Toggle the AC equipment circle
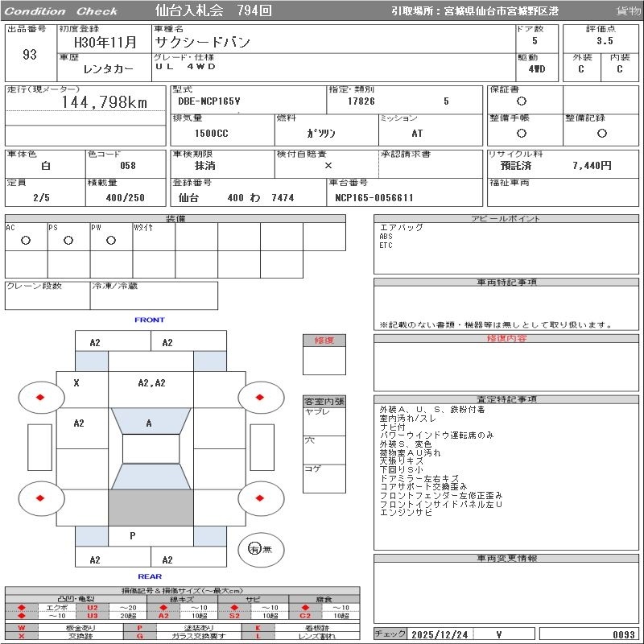Viewport: 644px width, 644px height. [x=26, y=240]
